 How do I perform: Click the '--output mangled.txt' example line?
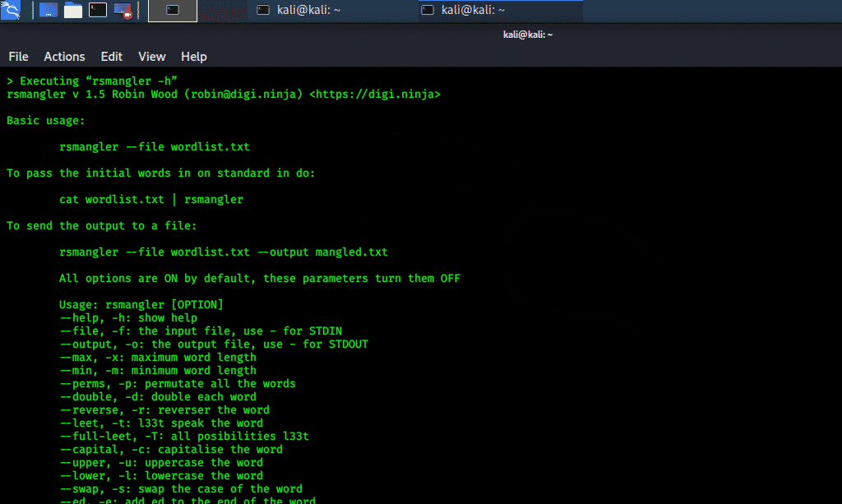(224, 252)
